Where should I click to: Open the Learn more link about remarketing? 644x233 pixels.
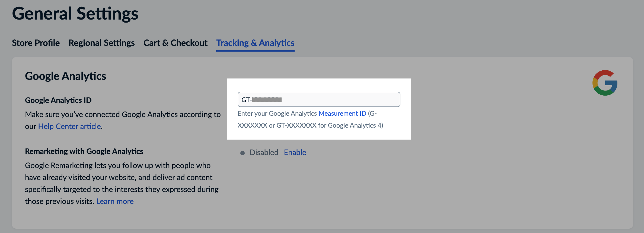(x=115, y=201)
